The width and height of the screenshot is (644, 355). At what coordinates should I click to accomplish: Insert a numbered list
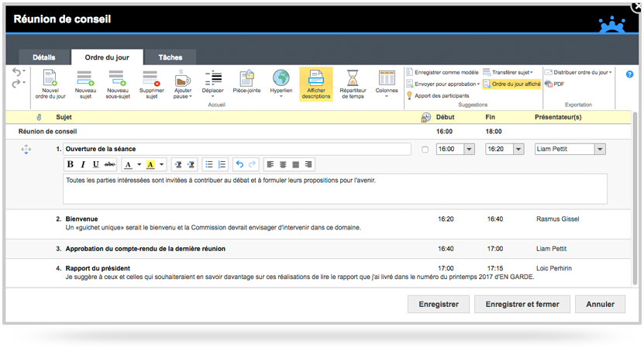click(x=222, y=164)
